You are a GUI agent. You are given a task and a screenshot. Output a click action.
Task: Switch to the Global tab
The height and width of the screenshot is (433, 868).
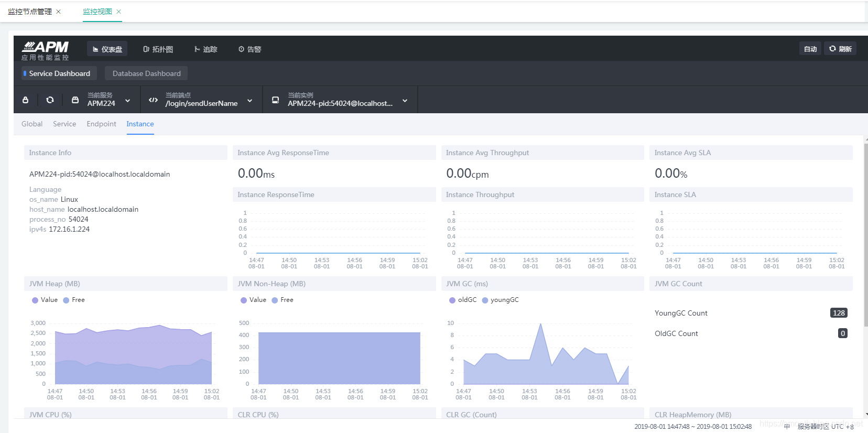click(x=32, y=124)
